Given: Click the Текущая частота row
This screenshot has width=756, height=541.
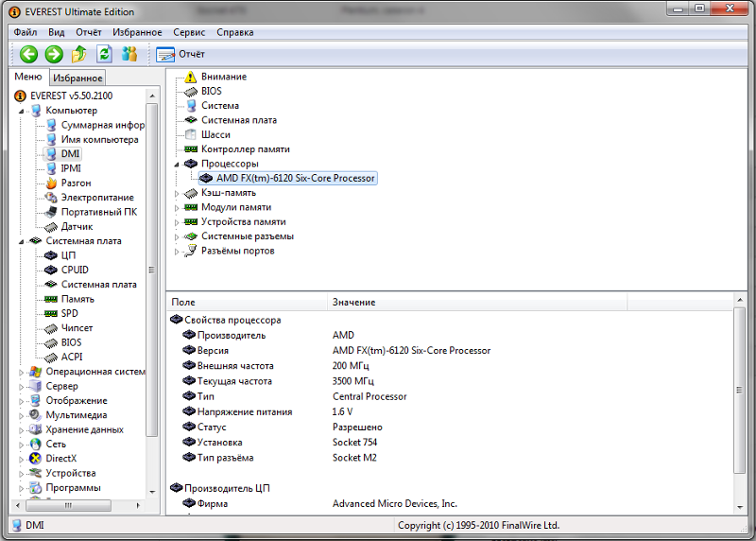Looking at the screenshot, I should click(x=451, y=381).
